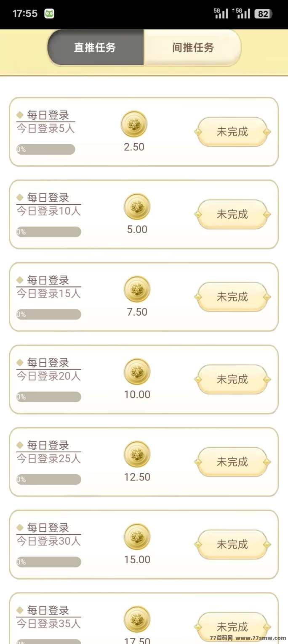Tap the gold coin above 15.00
The image size is (288, 644).
pyautogui.click(x=137, y=537)
